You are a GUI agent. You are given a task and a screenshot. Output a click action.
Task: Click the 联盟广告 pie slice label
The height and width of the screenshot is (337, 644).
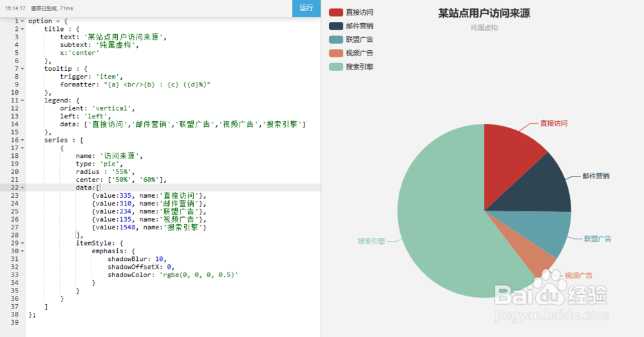(598, 239)
